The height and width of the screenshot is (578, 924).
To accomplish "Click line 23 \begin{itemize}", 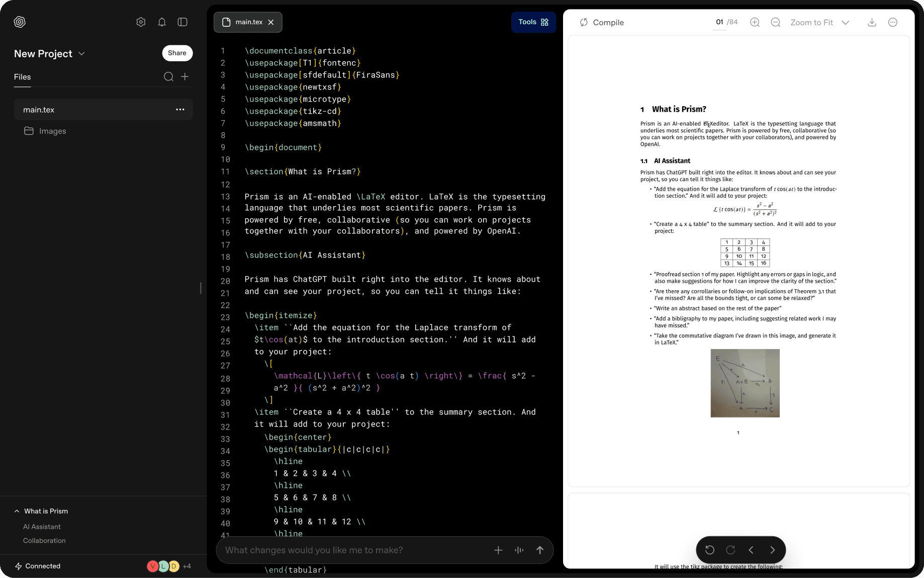I will point(281,315).
